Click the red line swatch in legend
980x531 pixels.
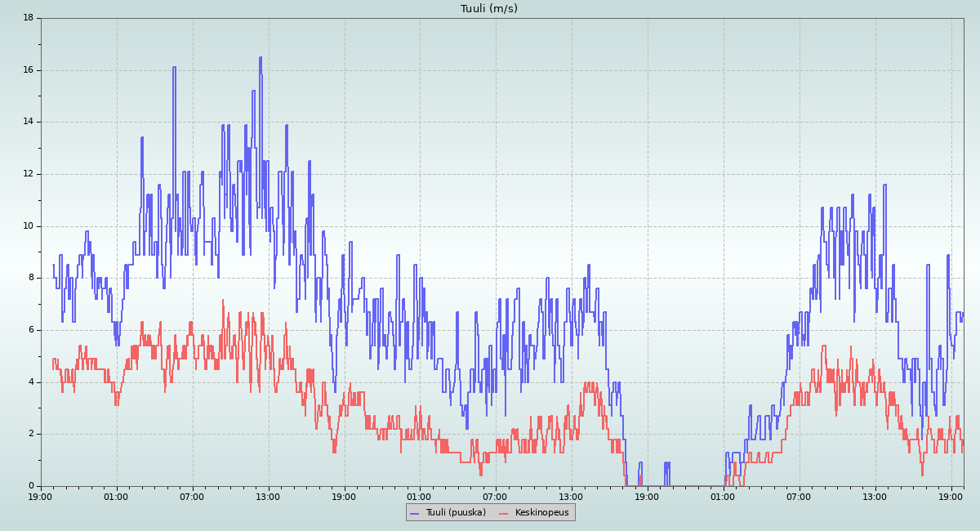pos(504,513)
